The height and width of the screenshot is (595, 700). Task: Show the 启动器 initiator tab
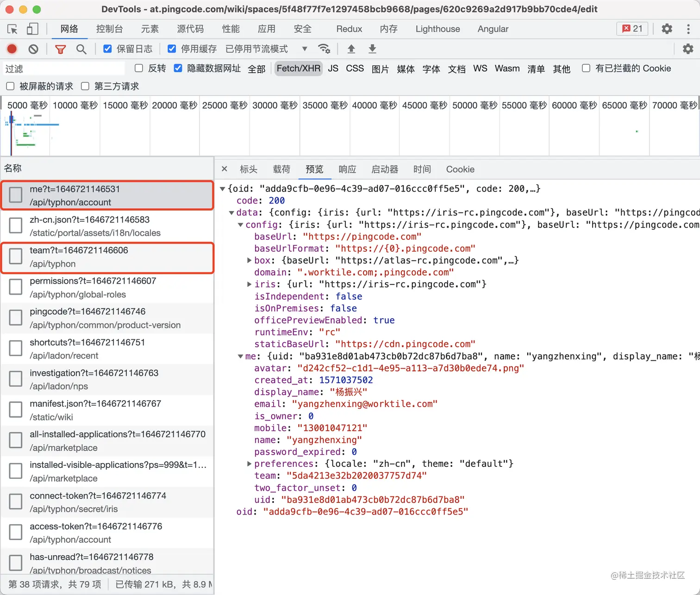click(x=385, y=169)
